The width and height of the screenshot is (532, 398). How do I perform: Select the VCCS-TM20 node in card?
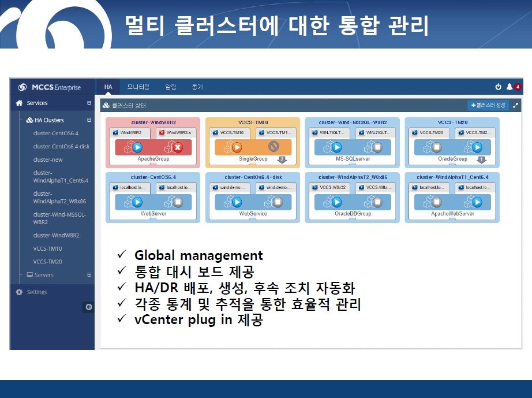[x=429, y=133]
